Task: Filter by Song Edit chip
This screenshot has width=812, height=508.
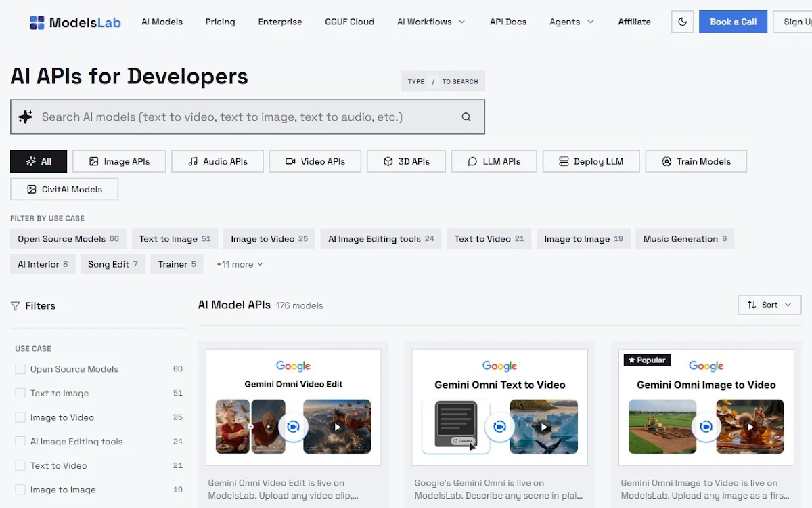Action: (112, 264)
